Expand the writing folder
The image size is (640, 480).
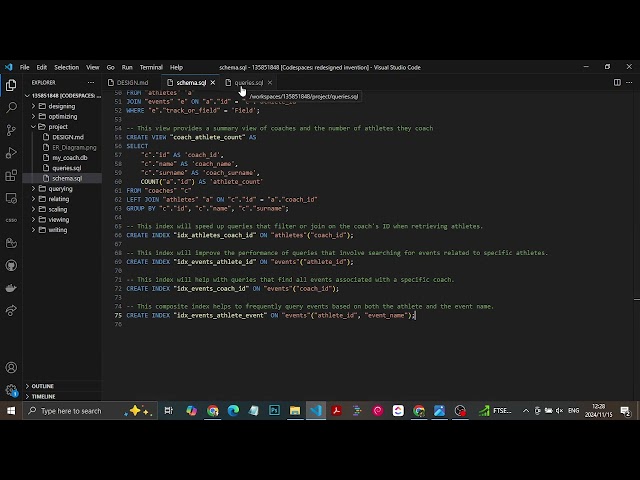click(x=62, y=230)
